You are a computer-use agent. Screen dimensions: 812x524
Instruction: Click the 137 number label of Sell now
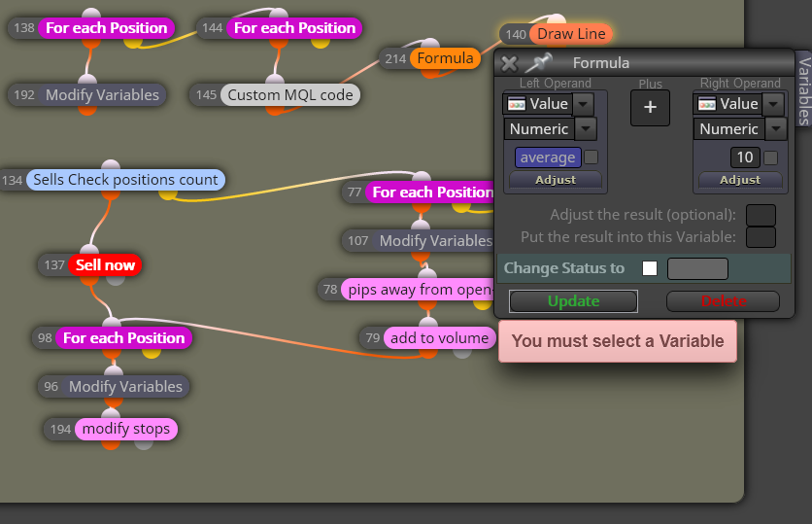[53, 265]
